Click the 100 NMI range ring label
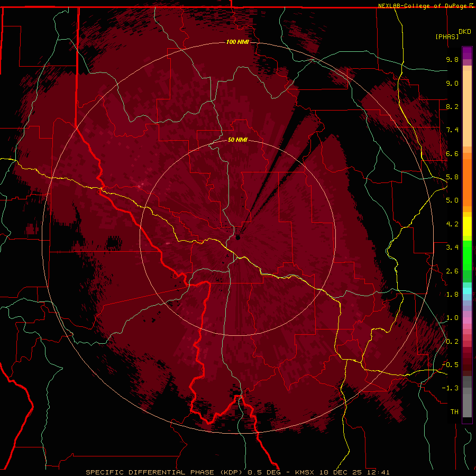The height and width of the screenshot is (476, 476). pyautogui.click(x=237, y=42)
